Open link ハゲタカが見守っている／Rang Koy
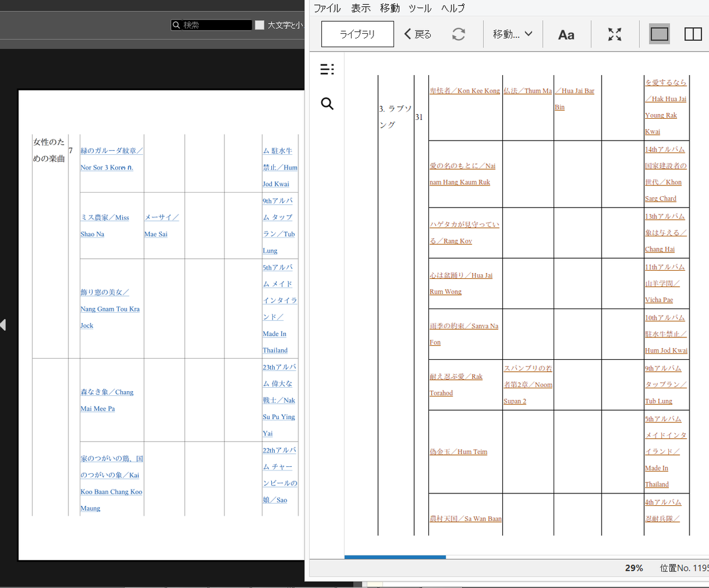 pyautogui.click(x=464, y=233)
